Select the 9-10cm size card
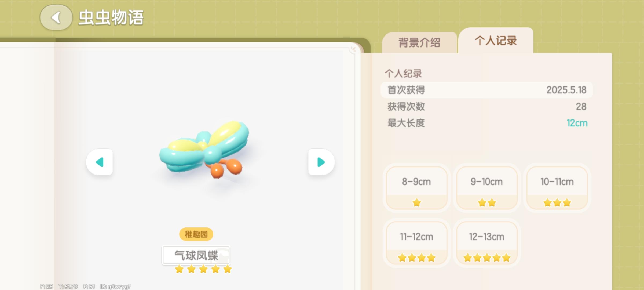Viewport: 644px width, 290px height. 487,188
